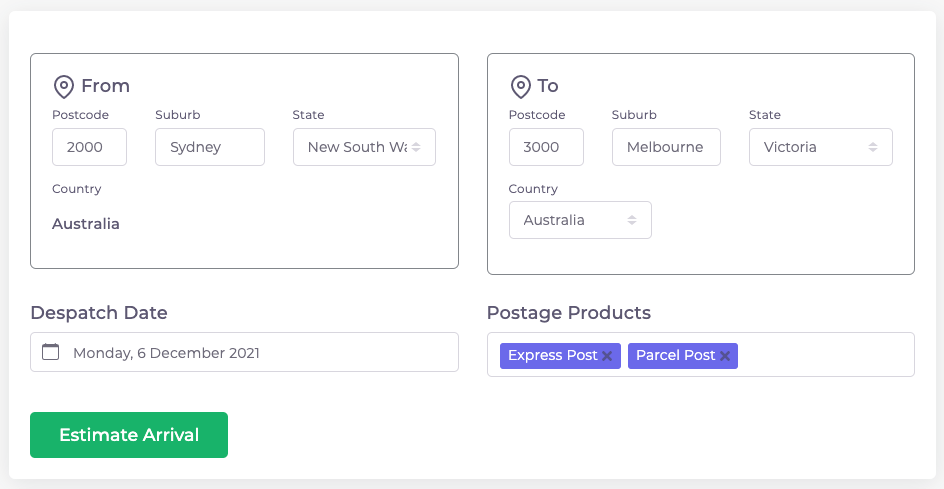Remove the Parcel Post tag
The height and width of the screenshot is (489, 944).
(725, 356)
